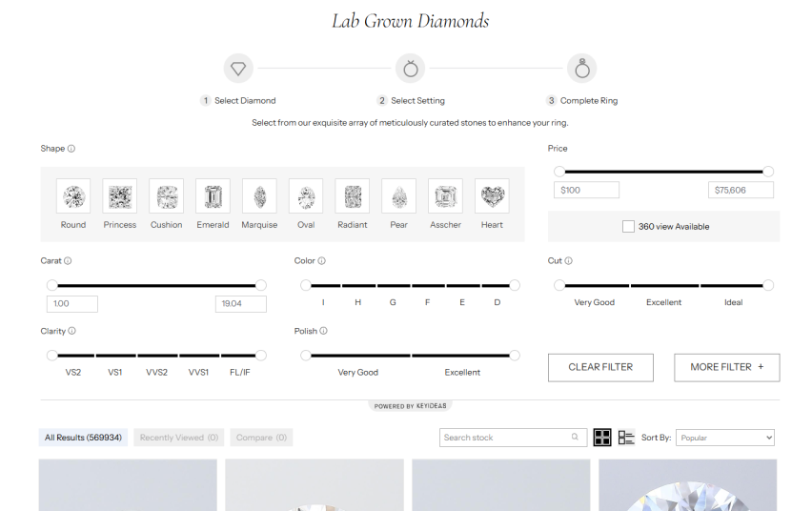
Task: Click the Complete Ring step label
Action: click(589, 100)
